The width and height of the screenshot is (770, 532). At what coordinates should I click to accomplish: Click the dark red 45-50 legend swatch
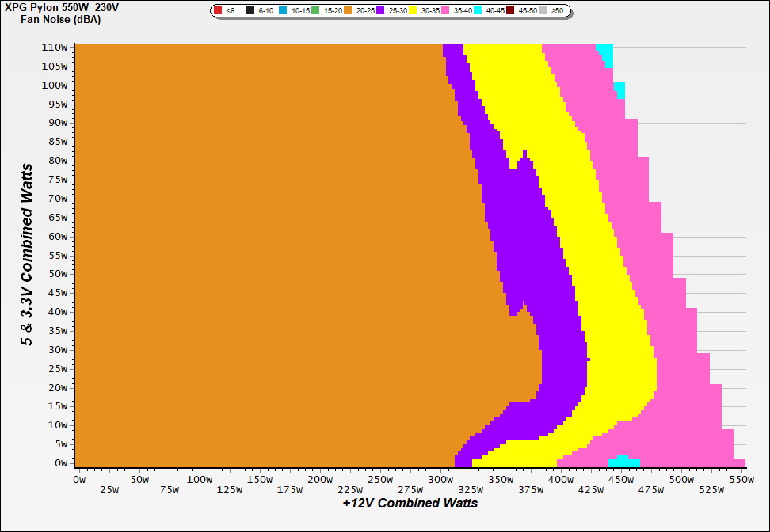pyautogui.click(x=510, y=11)
